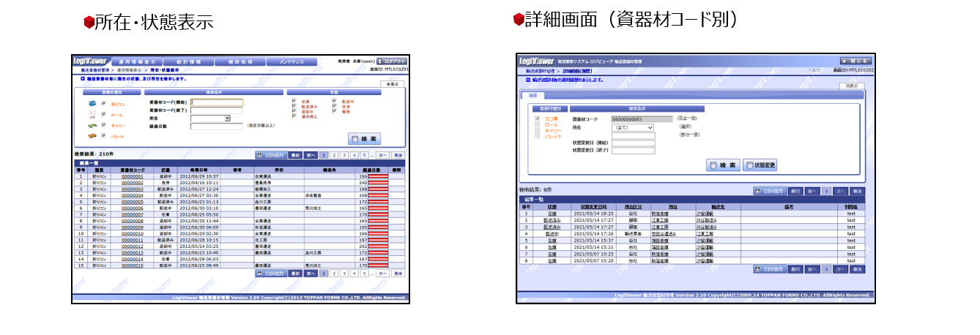Open code link 00000004
This screenshot has width=980, height=335.
tap(132, 195)
